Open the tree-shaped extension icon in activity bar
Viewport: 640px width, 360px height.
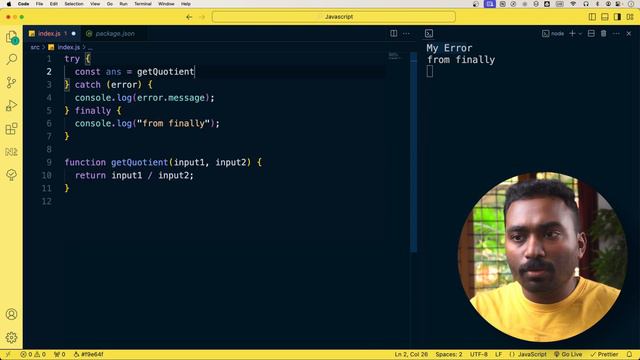tap(11, 175)
